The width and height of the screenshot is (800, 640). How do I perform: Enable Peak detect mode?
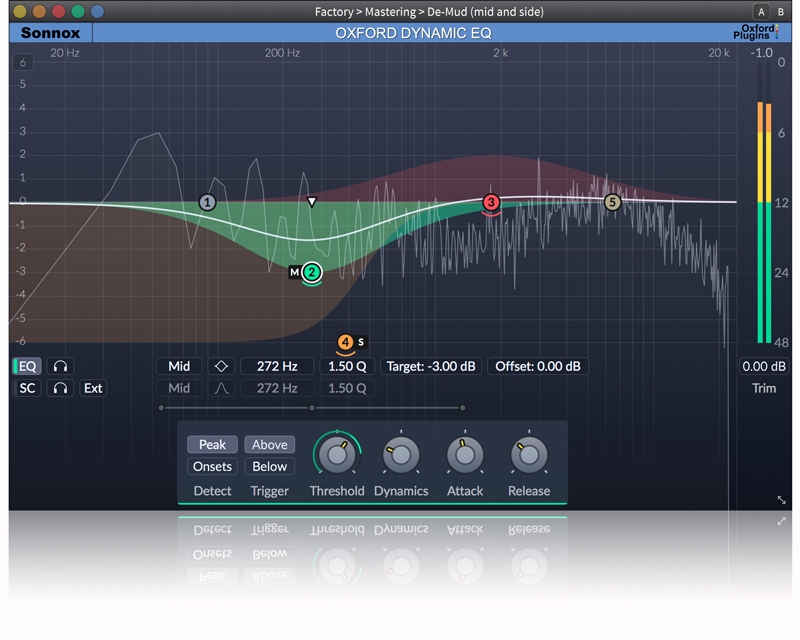[212, 444]
